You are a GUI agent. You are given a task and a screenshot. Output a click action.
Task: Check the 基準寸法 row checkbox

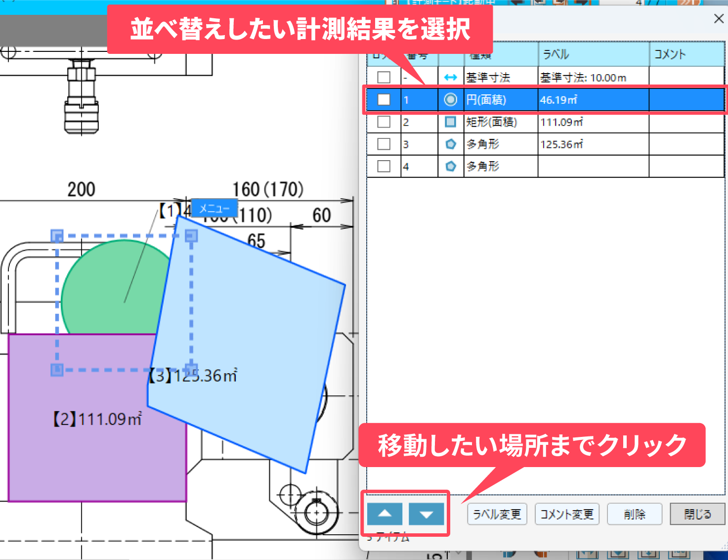coord(384,78)
